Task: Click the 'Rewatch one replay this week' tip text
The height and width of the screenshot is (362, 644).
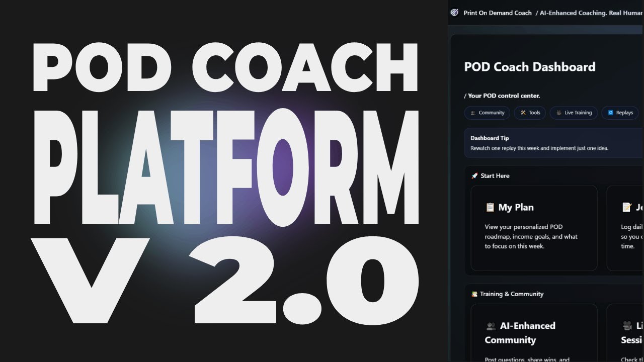Action: click(539, 148)
